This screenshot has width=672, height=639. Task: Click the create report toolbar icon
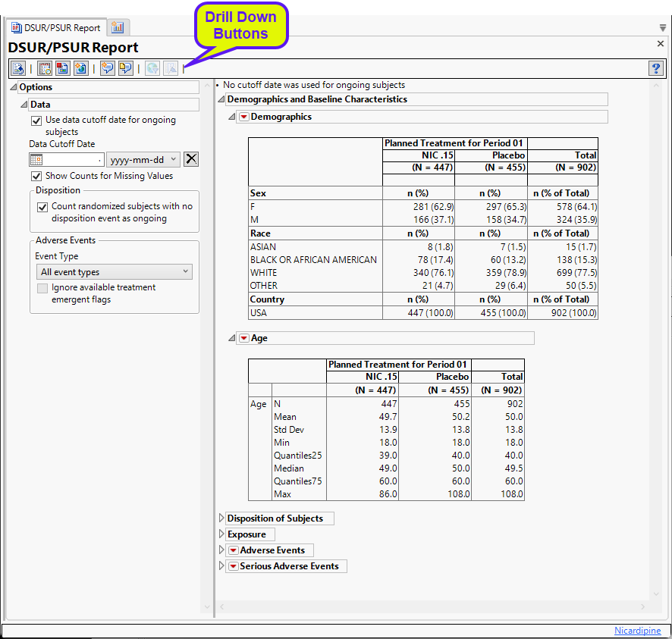point(63,68)
